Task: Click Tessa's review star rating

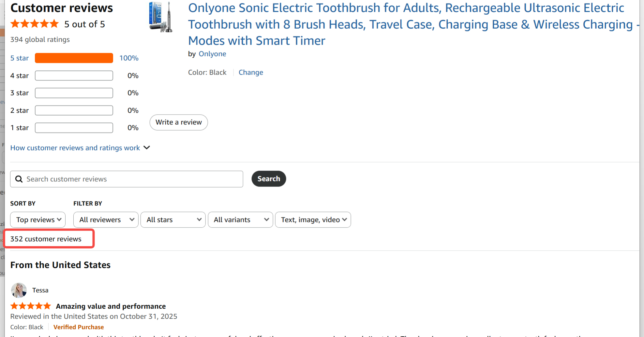Action: [31, 306]
